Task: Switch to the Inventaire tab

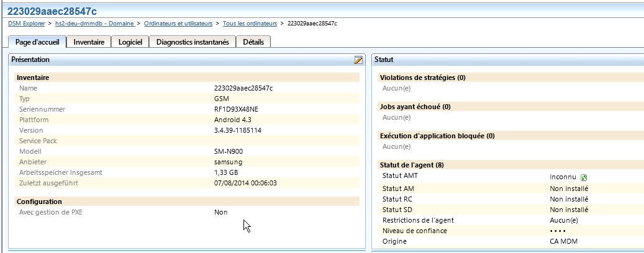Action: pyautogui.click(x=89, y=42)
